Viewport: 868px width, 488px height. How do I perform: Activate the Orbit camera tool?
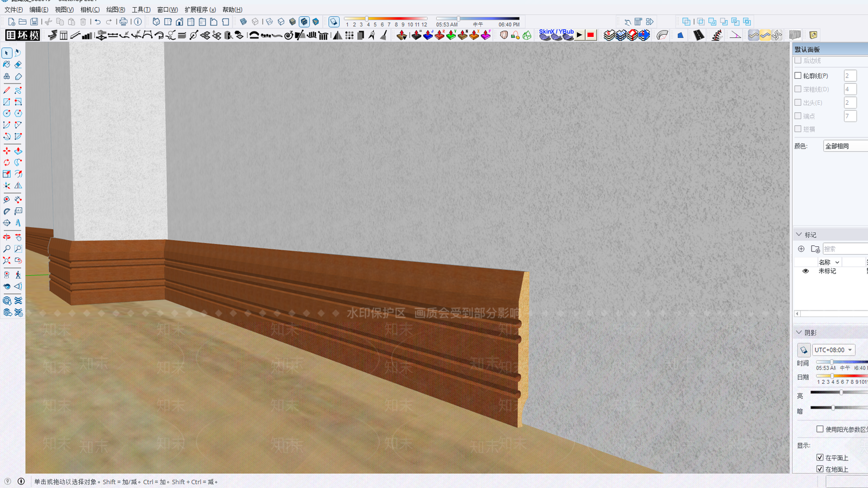[7, 237]
